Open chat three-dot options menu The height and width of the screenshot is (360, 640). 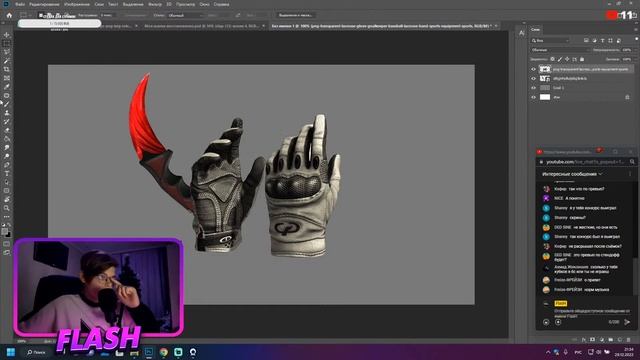coord(630,174)
